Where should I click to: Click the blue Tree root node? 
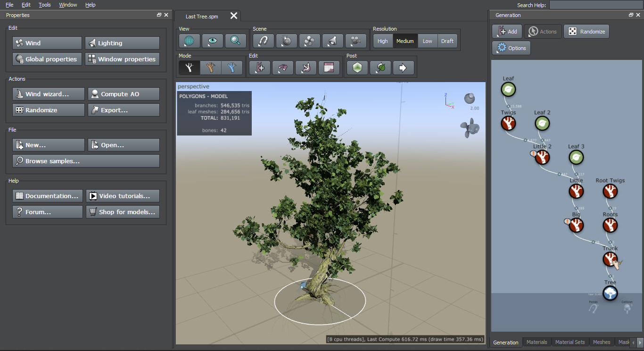610,293
